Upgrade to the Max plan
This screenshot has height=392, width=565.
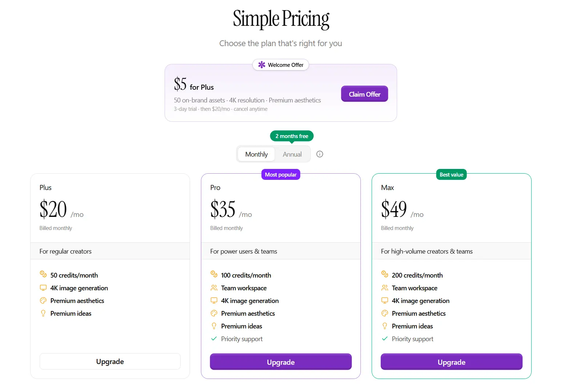451,362
